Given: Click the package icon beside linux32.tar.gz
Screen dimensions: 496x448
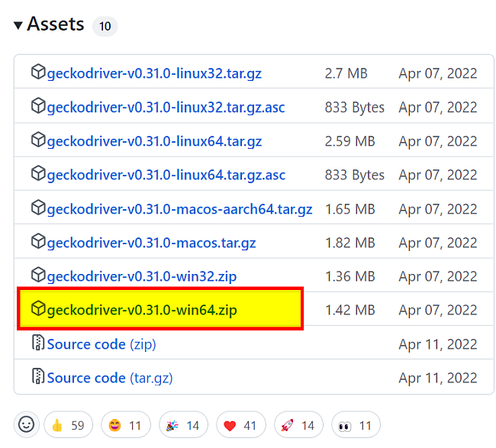Looking at the screenshot, I should 38,72.
